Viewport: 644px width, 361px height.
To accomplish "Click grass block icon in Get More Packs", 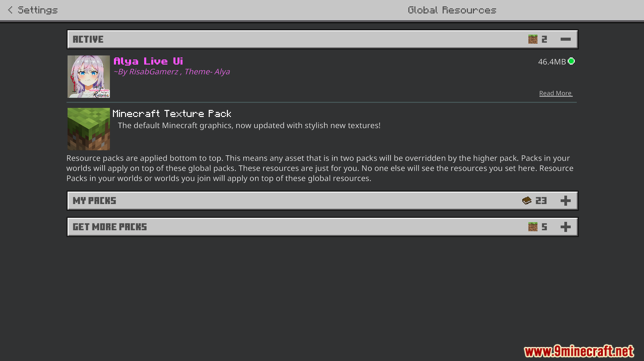I will point(533,227).
